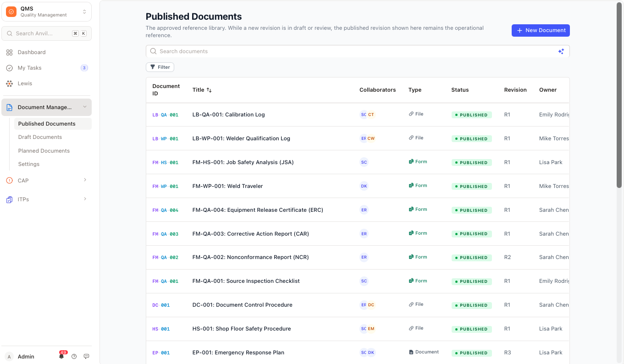Open FM-QA-003: Corrective Action Report (CAR)
This screenshot has width=624, height=364.
[251, 234]
